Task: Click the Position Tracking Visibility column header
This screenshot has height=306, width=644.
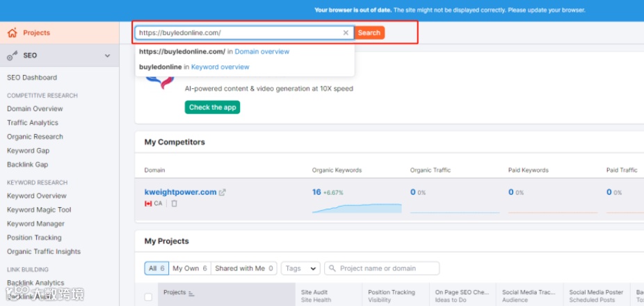Action: click(392, 296)
